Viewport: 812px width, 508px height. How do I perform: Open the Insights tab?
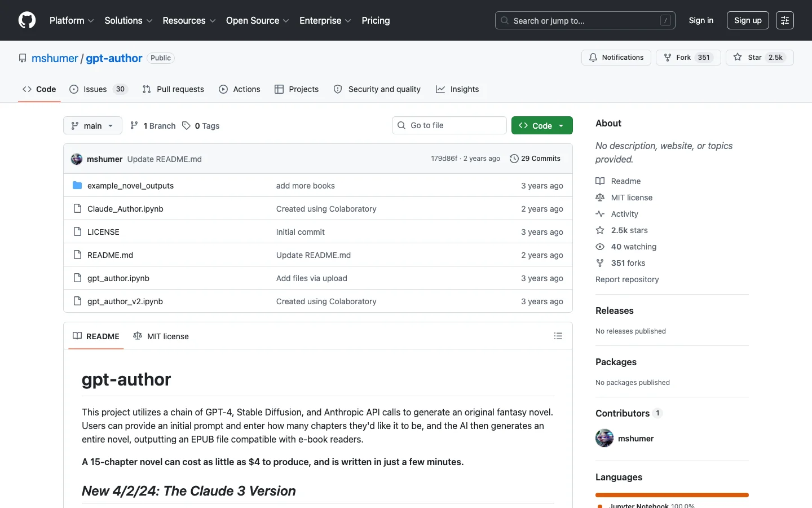point(457,89)
